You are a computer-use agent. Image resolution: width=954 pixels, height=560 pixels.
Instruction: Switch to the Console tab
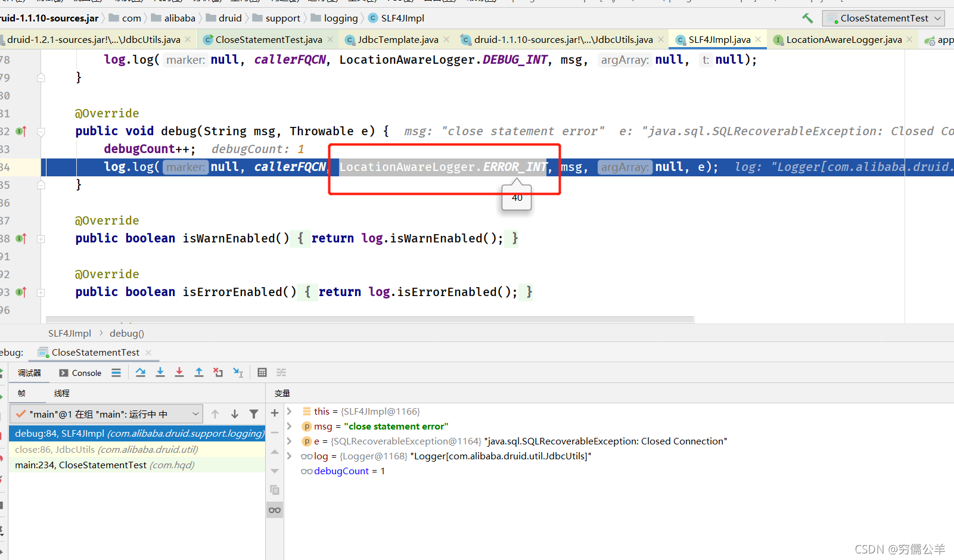tap(80, 373)
